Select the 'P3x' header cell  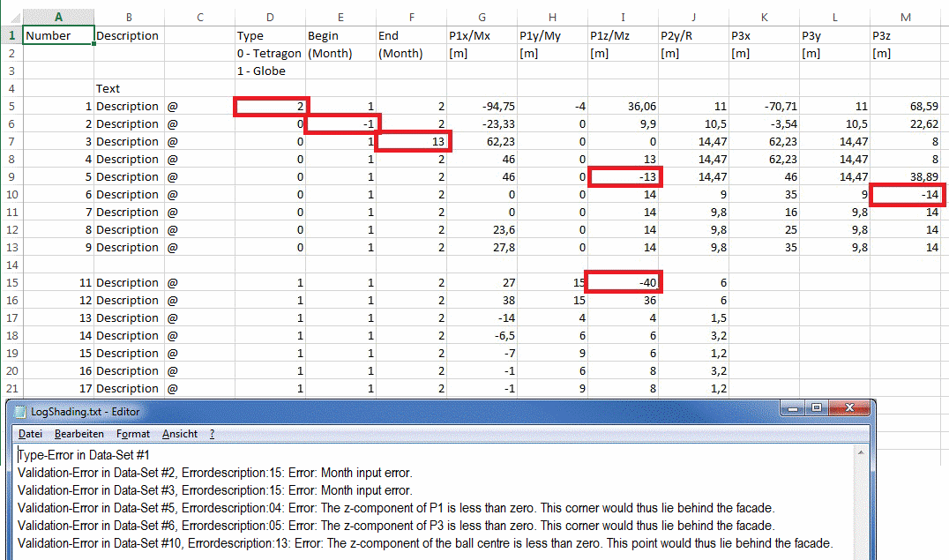tap(765, 36)
